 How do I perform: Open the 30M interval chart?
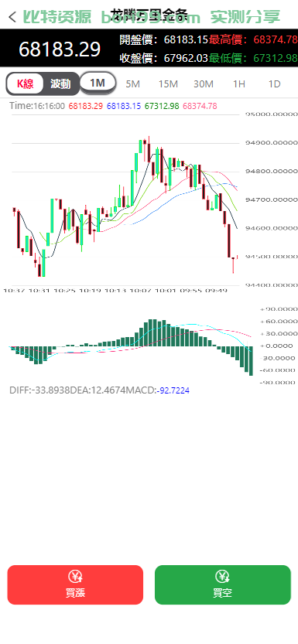pos(204,84)
